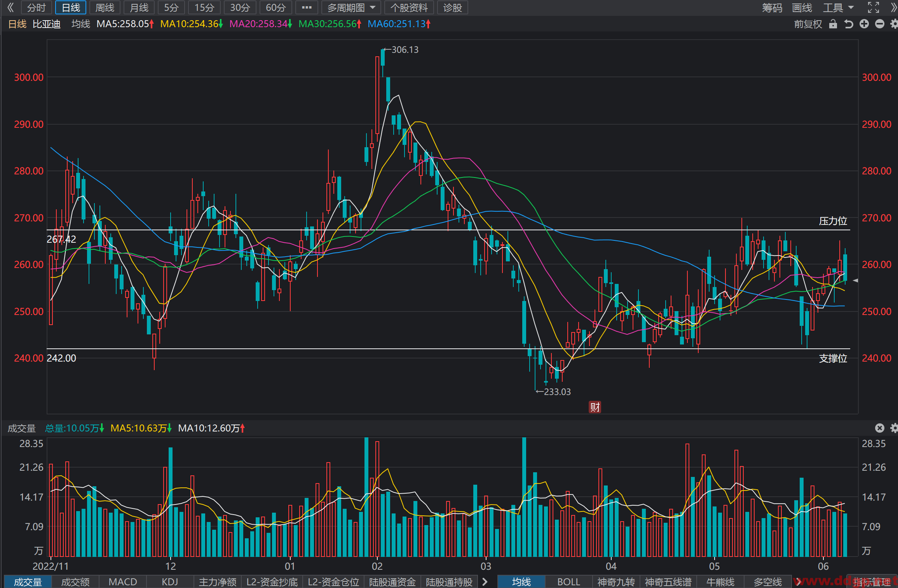The image size is (898, 588).
Task: Collapse left panel with double chevron
Action: (x=10, y=7)
